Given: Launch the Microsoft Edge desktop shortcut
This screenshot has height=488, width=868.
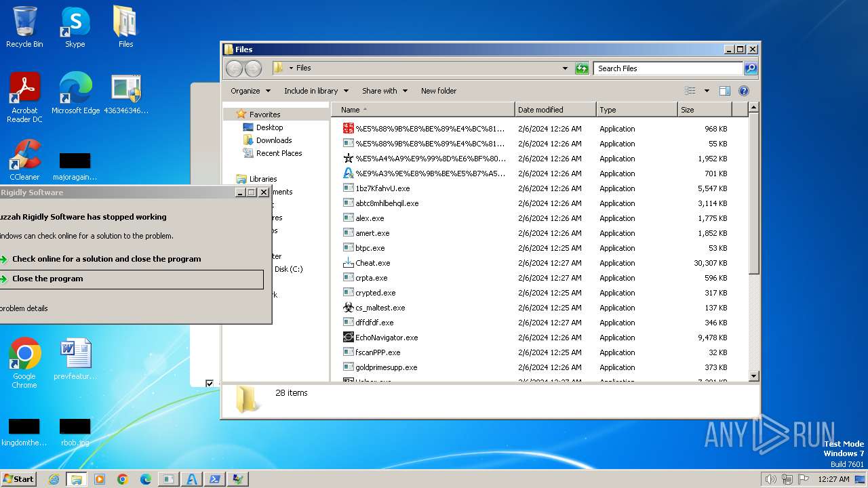Looking at the screenshot, I should (75, 94).
